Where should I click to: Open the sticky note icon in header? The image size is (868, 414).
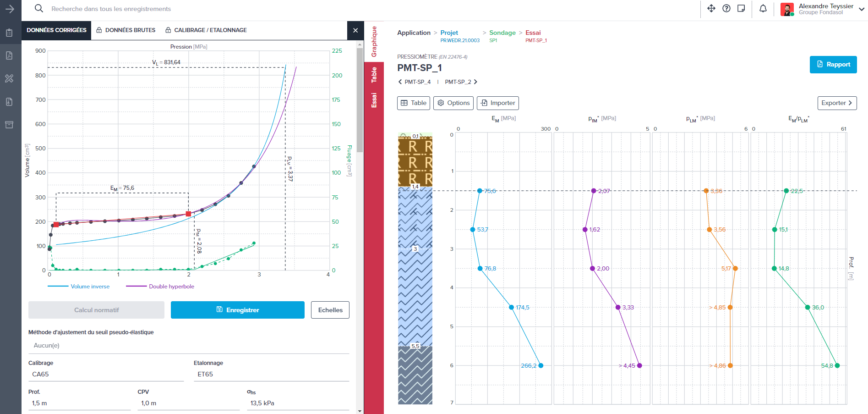[741, 9]
